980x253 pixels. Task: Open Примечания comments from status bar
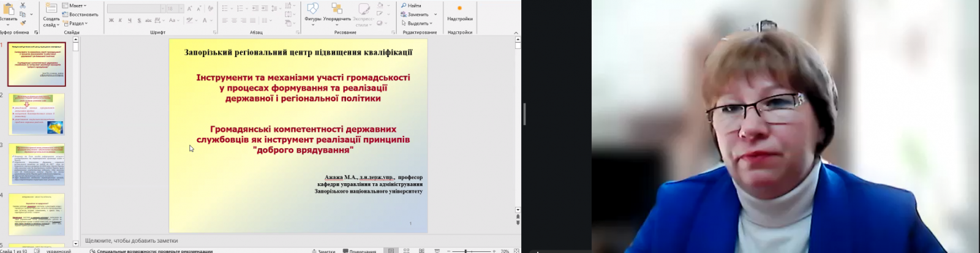pyautogui.click(x=360, y=251)
